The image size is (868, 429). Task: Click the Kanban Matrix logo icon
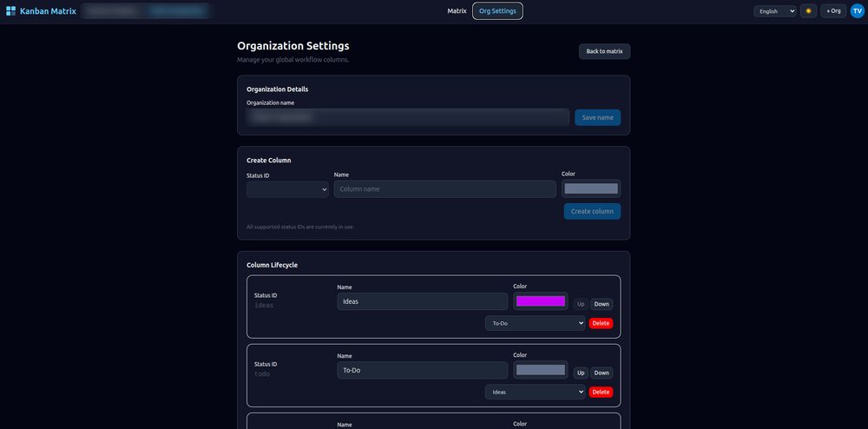coord(11,11)
